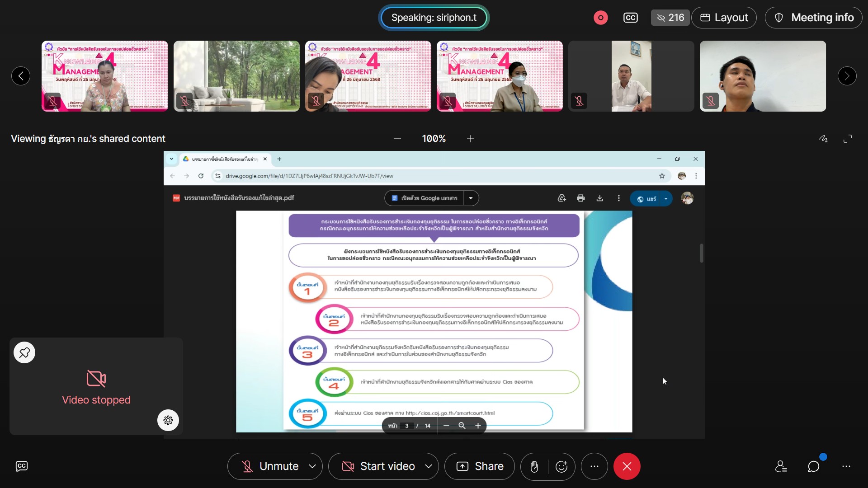Open the annotate pen tool
This screenshot has height=488, width=868.
823,139
